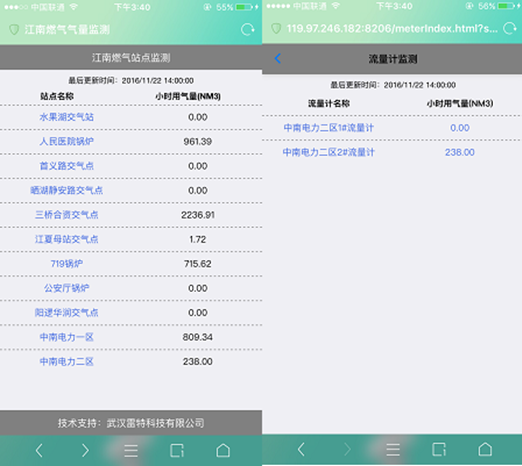Screen dimensions: 522x466
Task: Tap the right browser's home icon
Action: [x=485, y=449]
